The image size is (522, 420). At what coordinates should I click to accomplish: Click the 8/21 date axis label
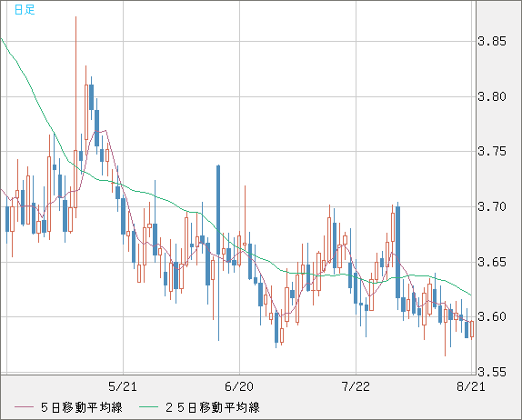point(471,386)
